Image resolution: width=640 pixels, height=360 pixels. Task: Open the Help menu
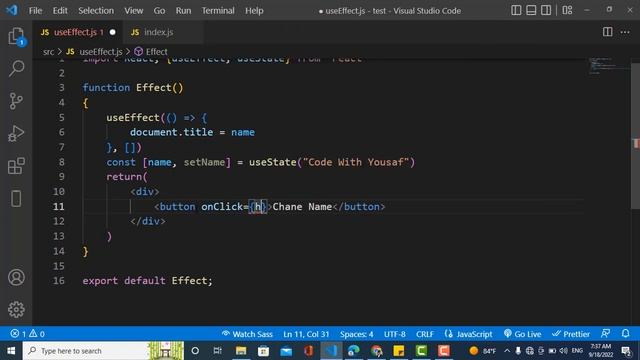coord(254,11)
